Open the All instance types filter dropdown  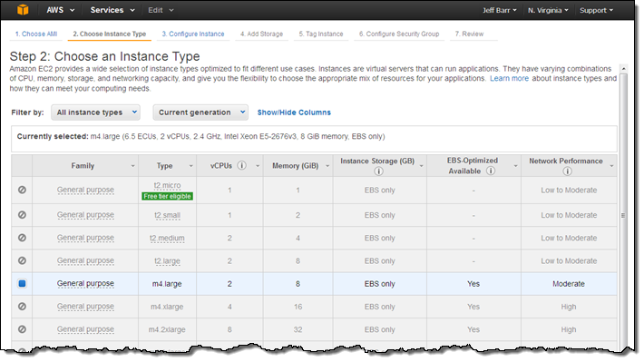pyautogui.click(x=96, y=113)
